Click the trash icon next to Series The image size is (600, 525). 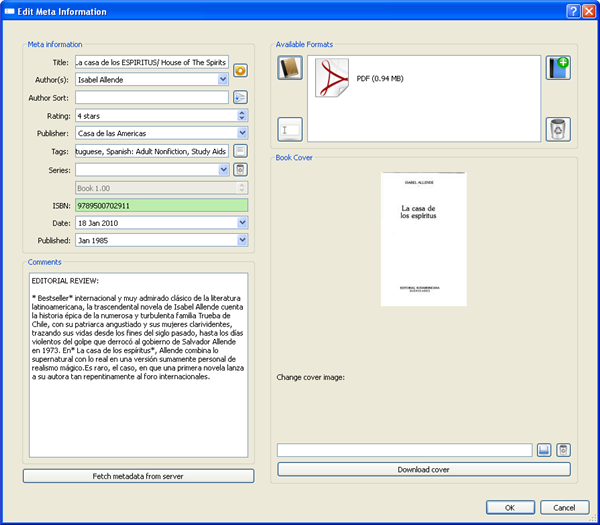(x=240, y=169)
